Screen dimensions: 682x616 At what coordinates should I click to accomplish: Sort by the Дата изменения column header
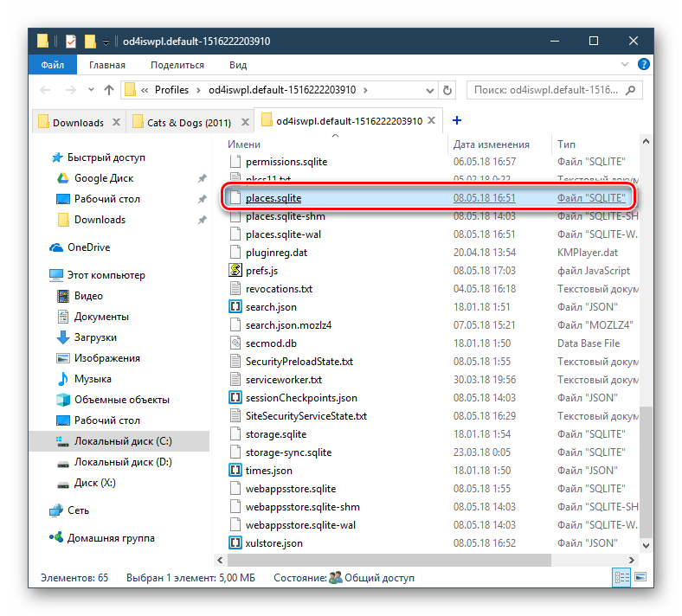491,144
